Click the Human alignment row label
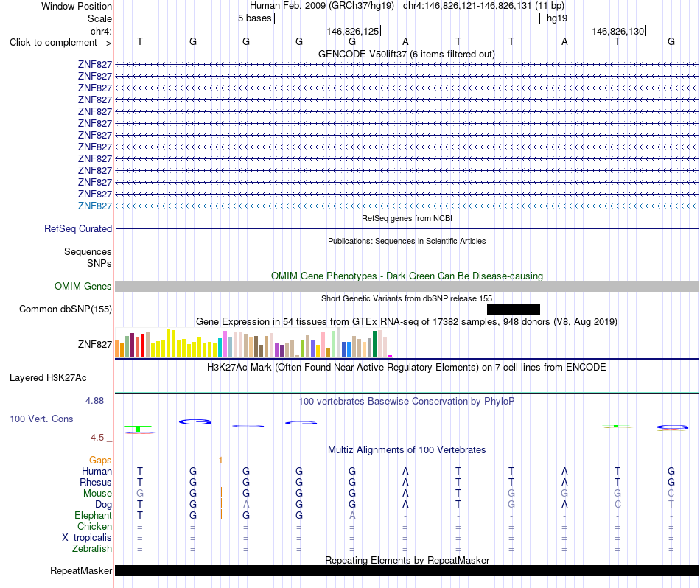 coord(97,471)
